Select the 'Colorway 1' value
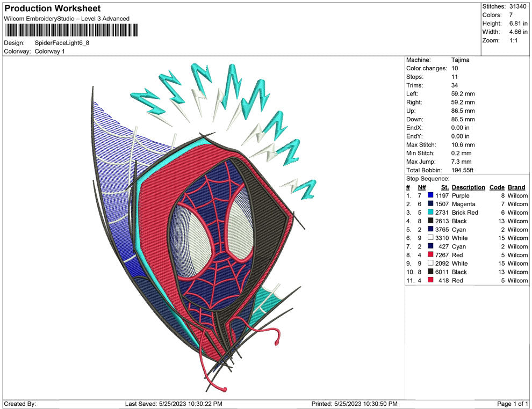The height and width of the screenshot is (409, 532). (49, 51)
